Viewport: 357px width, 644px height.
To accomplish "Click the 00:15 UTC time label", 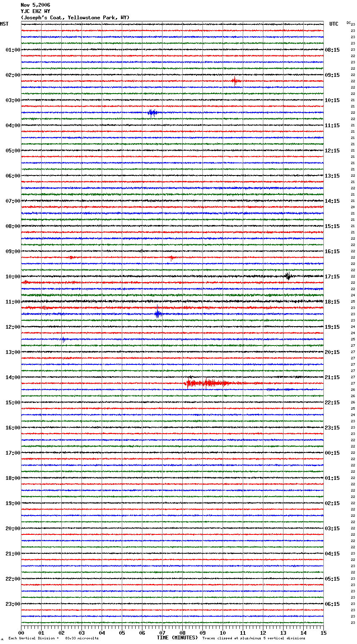I will click(332, 453).
